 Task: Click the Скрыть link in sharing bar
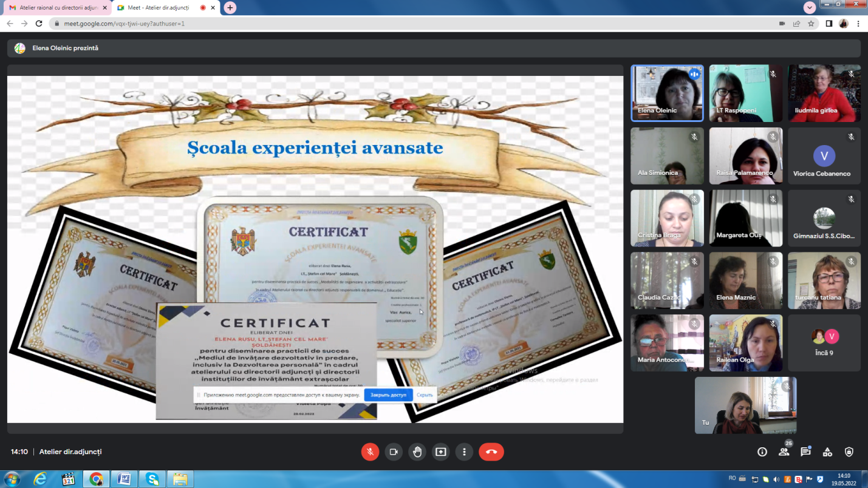pyautogui.click(x=425, y=395)
